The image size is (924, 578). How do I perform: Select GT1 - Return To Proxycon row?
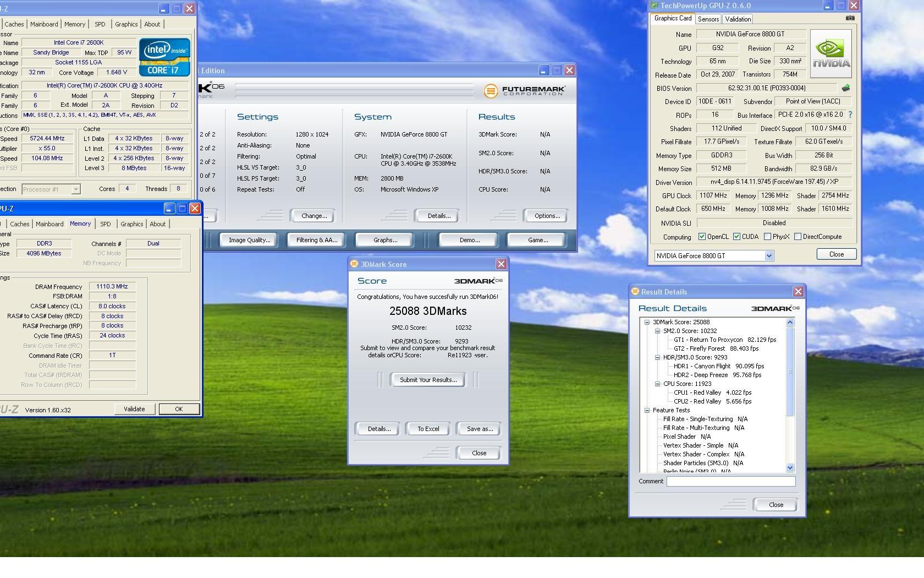[x=725, y=340]
